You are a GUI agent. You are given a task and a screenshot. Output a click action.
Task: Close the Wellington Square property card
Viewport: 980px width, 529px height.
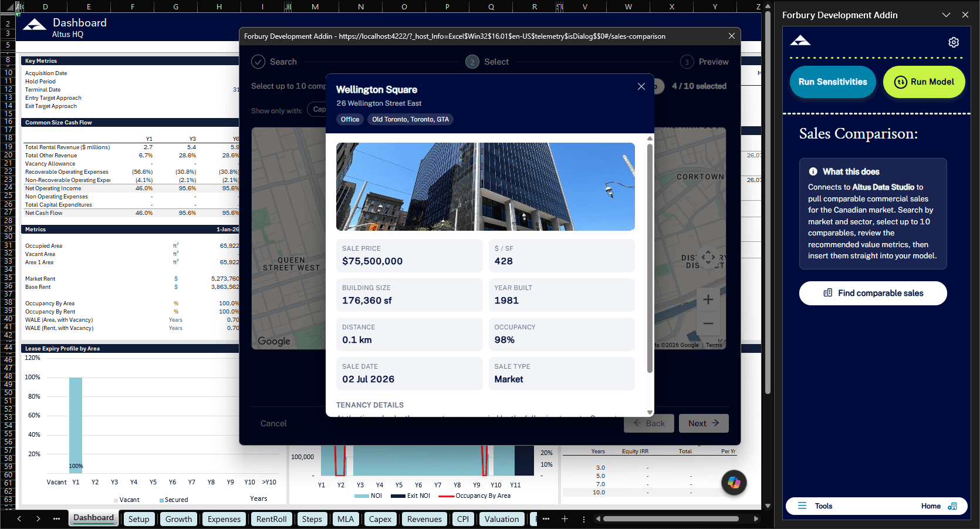[641, 86]
